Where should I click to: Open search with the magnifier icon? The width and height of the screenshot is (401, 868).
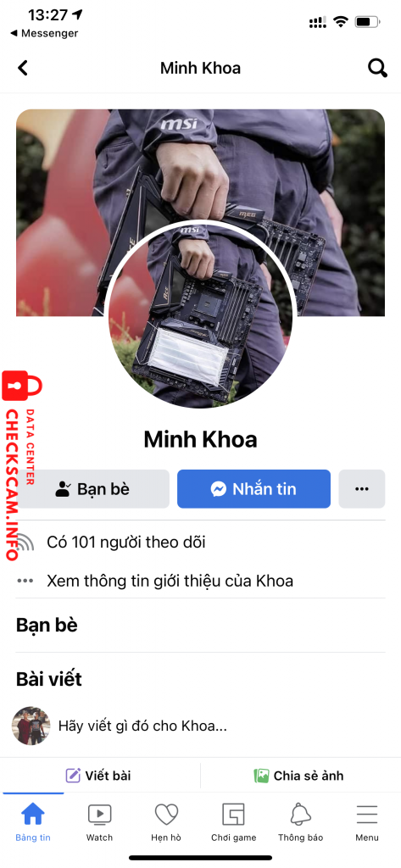[x=377, y=68]
